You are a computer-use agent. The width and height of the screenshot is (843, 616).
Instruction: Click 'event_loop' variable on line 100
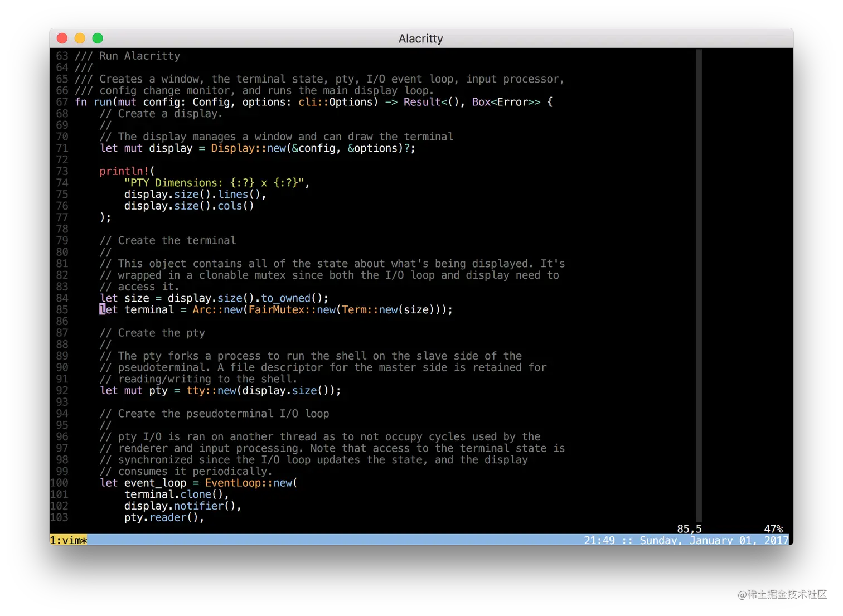pyautogui.click(x=155, y=483)
